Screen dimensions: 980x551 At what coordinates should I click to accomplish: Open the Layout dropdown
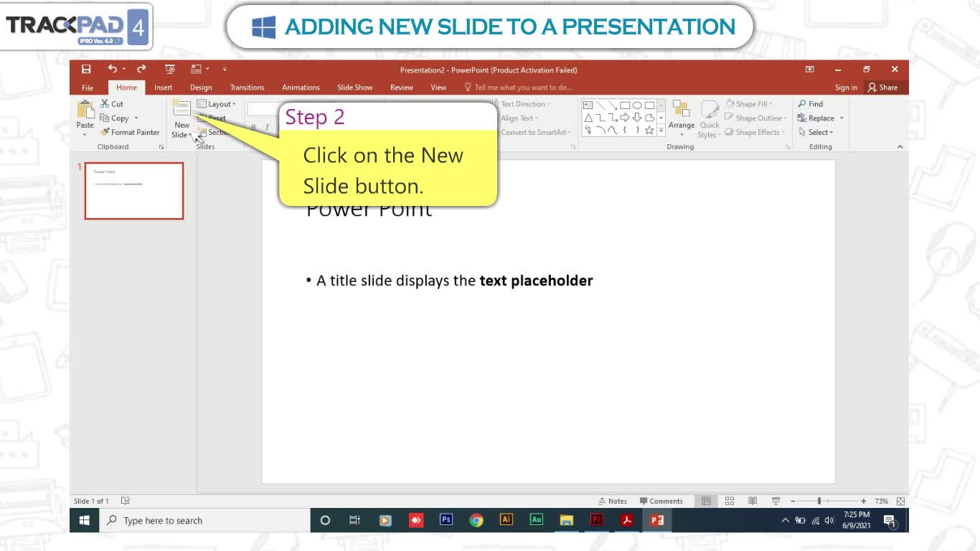point(216,104)
